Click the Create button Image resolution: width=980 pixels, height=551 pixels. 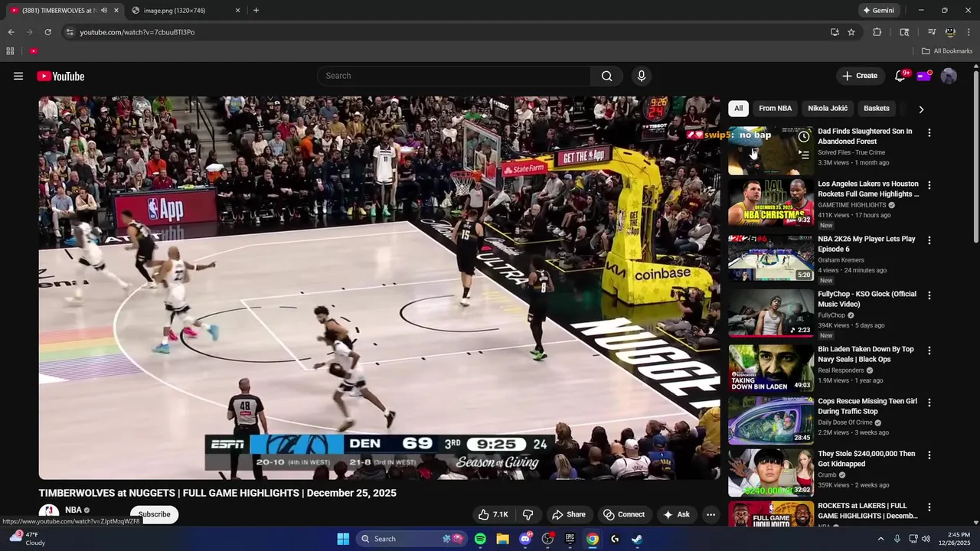[x=860, y=76]
